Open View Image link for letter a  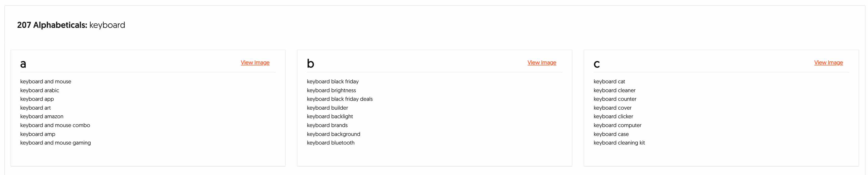(x=255, y=63)
